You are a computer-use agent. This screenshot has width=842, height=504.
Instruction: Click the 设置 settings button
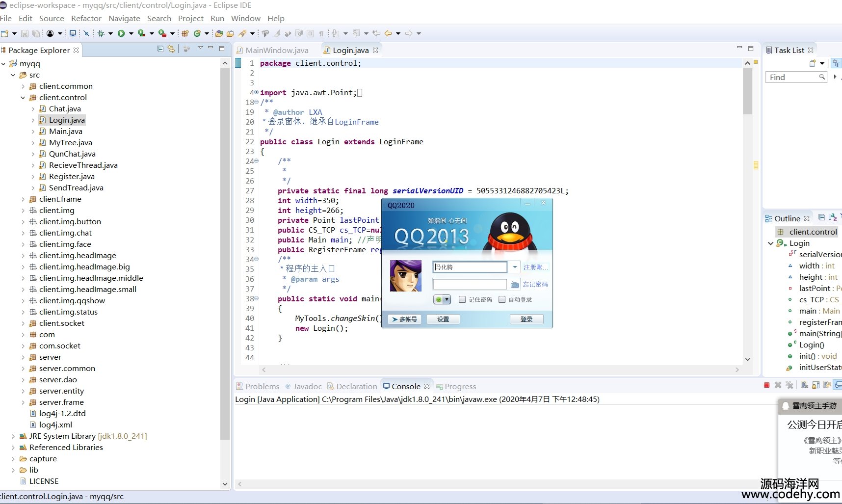pyautogui.click(x=443, y=319)
